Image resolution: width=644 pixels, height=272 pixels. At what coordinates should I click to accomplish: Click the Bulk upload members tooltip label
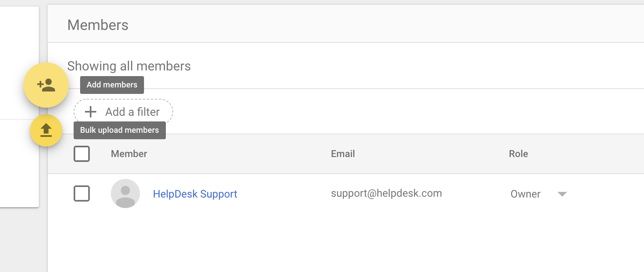(x=120, y=130)
